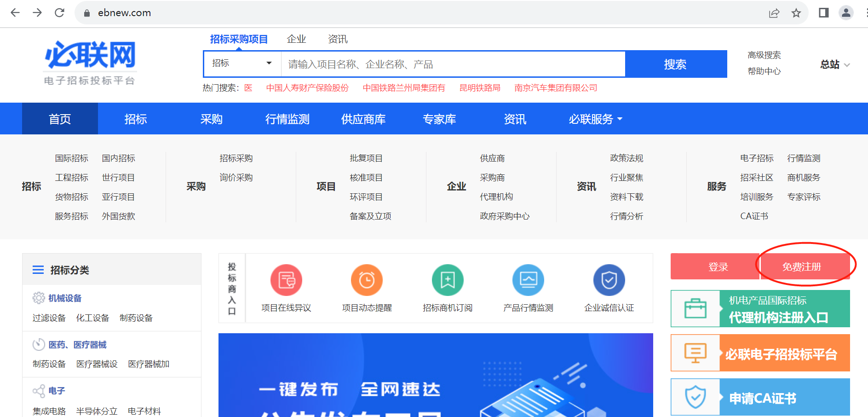Viewport: 868px width, 417px height.
Task: Click the 企业诚信认证 shield icon
Action: 609,280
